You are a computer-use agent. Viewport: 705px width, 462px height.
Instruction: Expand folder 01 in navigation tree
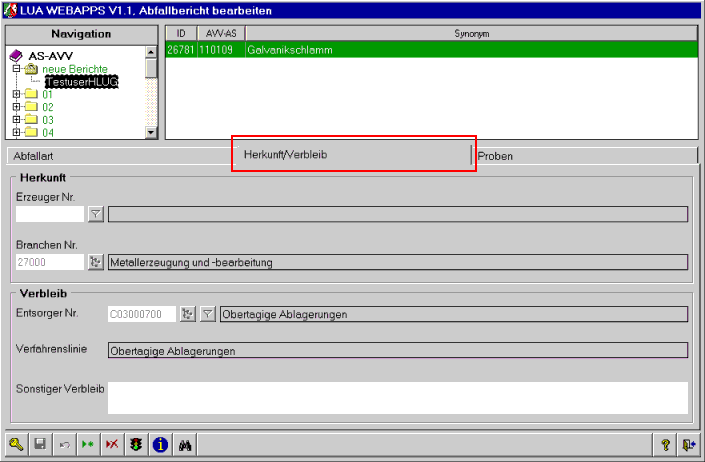[17, 94]
